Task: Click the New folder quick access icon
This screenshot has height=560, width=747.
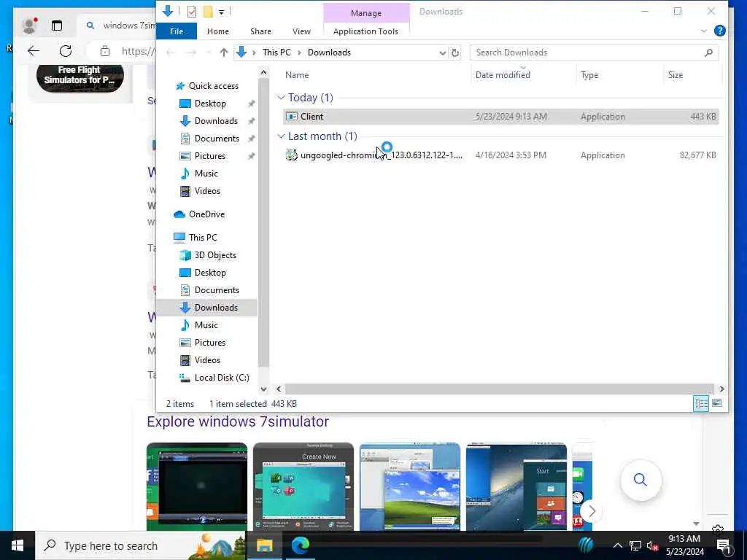Action: point(208,12)
